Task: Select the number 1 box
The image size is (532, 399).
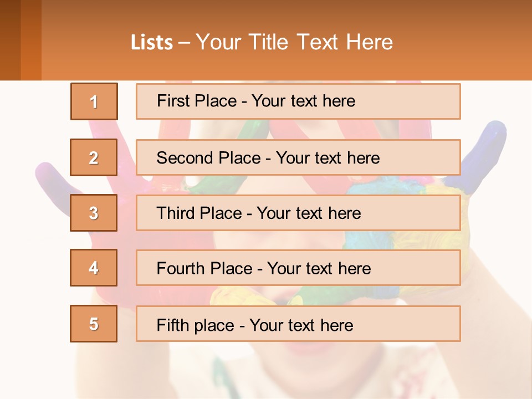Action: point(94,101)
